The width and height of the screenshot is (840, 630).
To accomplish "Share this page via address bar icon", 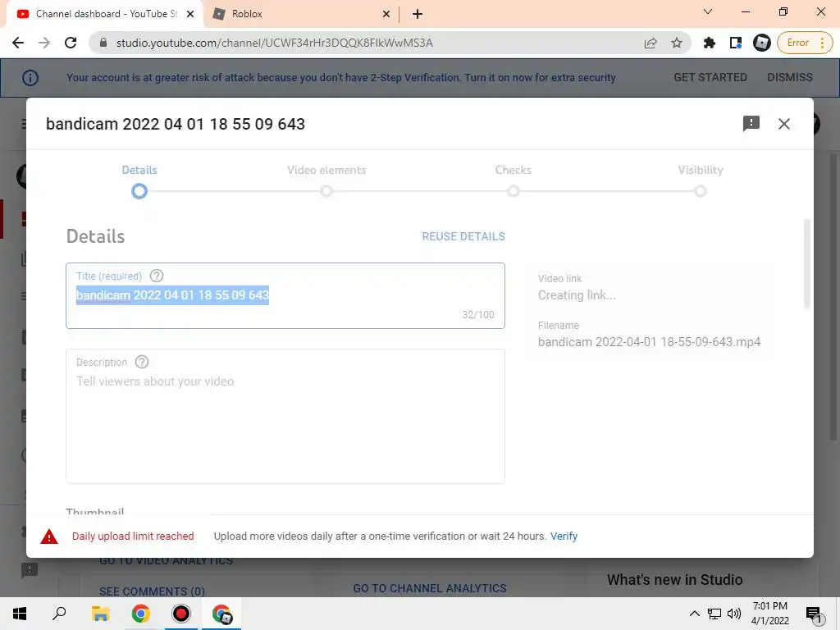I will [651, 43].
